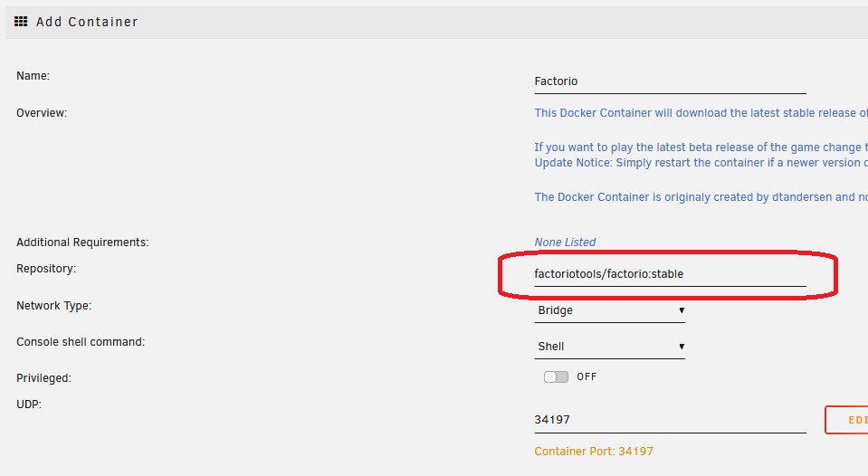Click the 'Additional Requirements:' label

pyautogui.click(x=82, y=243)
